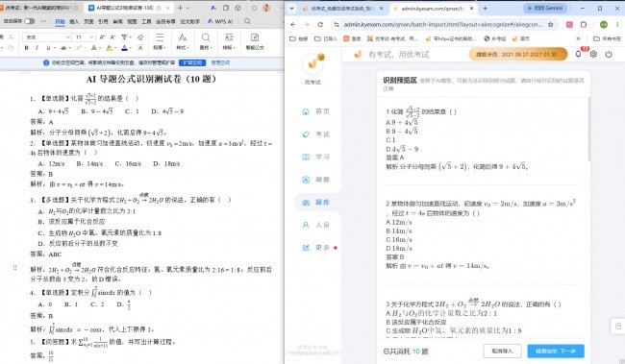Open 更多 in the sidebar

[x=316, y=248]
